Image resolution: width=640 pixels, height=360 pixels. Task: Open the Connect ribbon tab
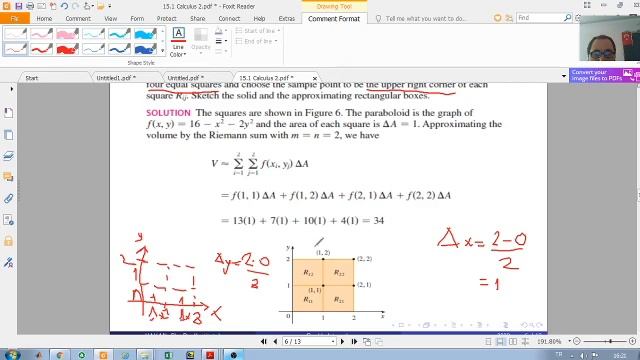(x=229, y=18)
